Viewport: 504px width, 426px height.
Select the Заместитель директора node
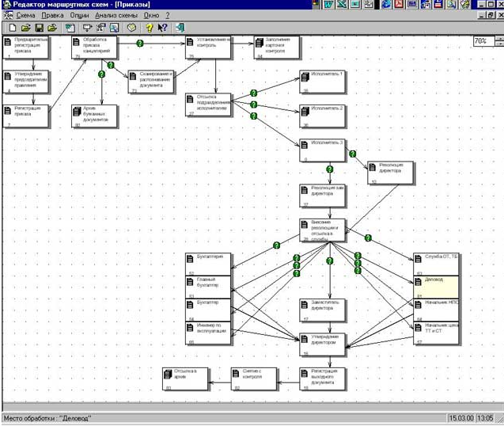pos(322,310)
